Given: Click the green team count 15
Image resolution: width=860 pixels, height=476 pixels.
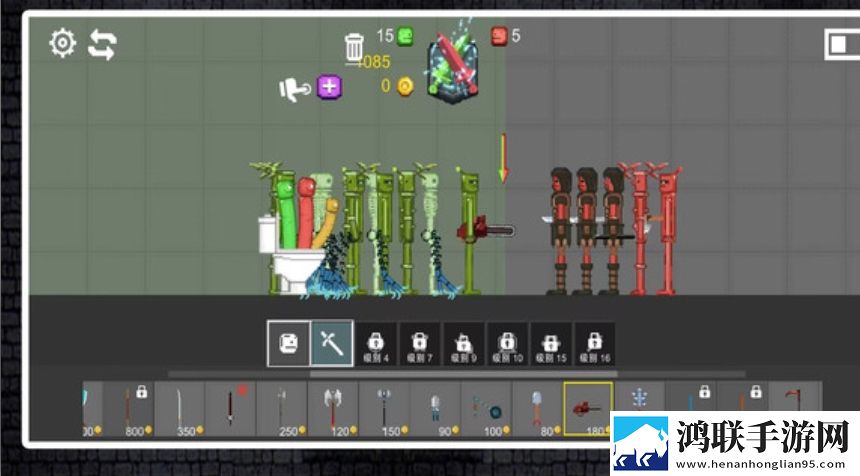Looking at the screenshot, I should 385,36.
